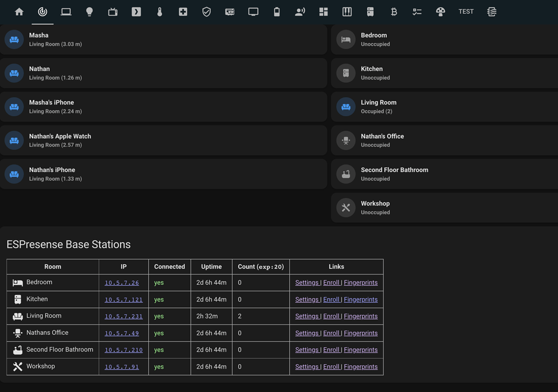Click the mushroom icon in the top bar
558x392 pixels.
[x=441, y=11]
